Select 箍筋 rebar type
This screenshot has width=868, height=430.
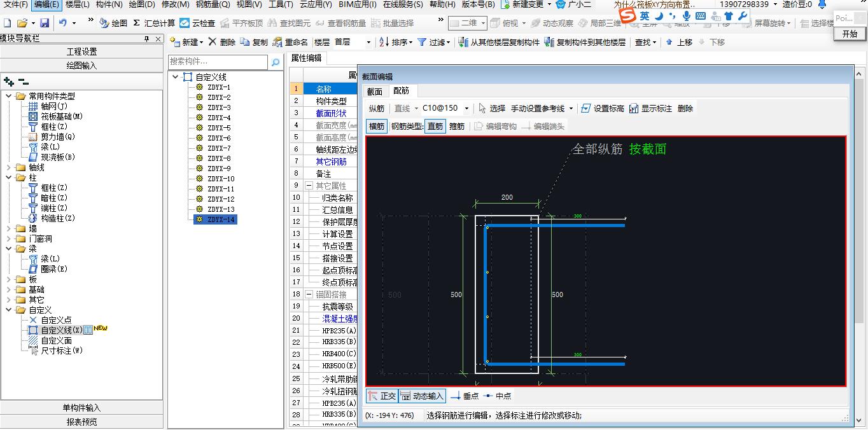coord(457,126)
